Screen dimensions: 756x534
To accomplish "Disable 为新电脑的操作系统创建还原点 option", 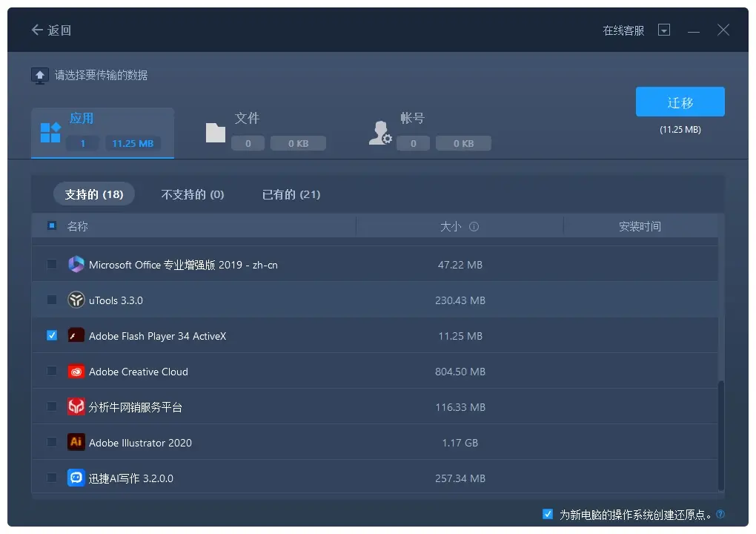I will point(547,513).
